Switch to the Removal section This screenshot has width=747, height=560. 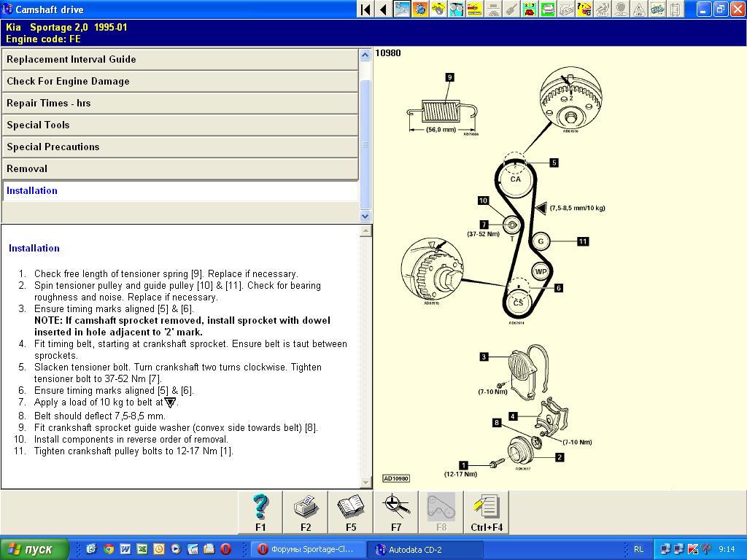click(x=180, y=169)
